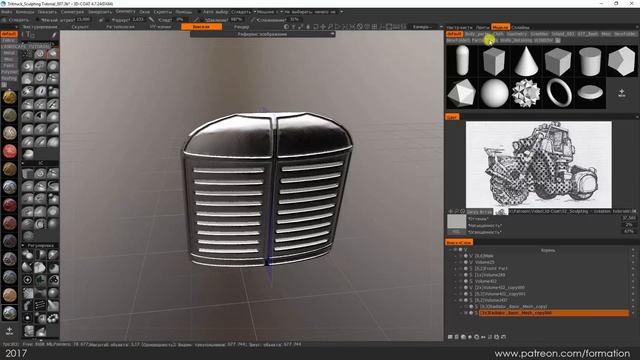Select the hexagonal prism primitive model
The image size is (640, 360).
point(622,61)
